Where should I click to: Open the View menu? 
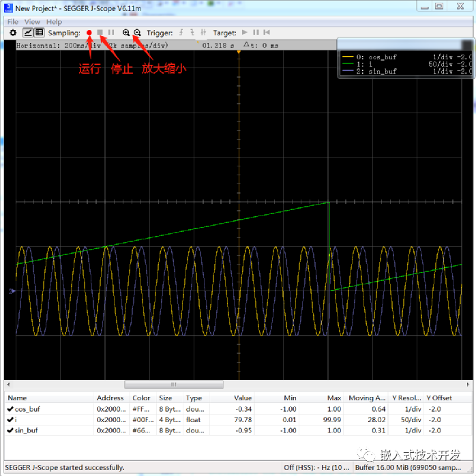tap(32, 22)
